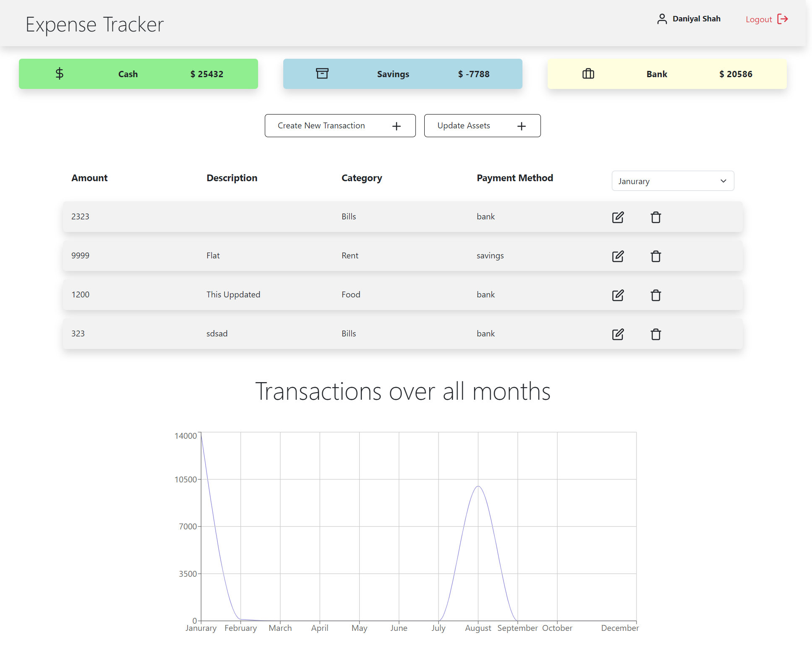Click the briefcase icon on the Bank card

coord(588,73)
